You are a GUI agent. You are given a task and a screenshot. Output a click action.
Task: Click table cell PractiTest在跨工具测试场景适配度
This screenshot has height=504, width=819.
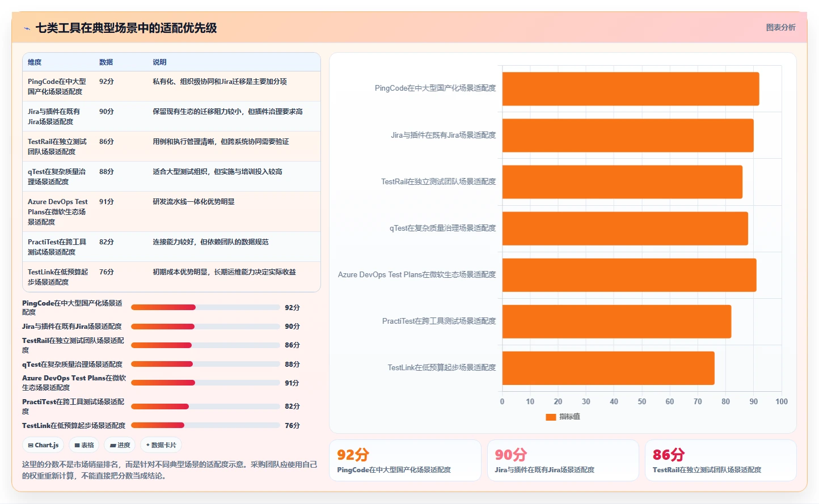pos(57,247)
